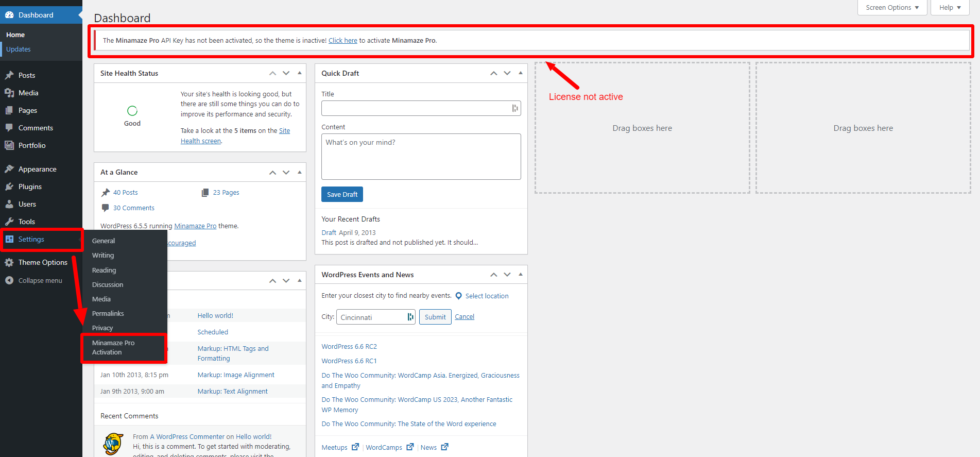The image size is (980, 457).
Task: Open Discussion settings submenu item
Action: 108,284
